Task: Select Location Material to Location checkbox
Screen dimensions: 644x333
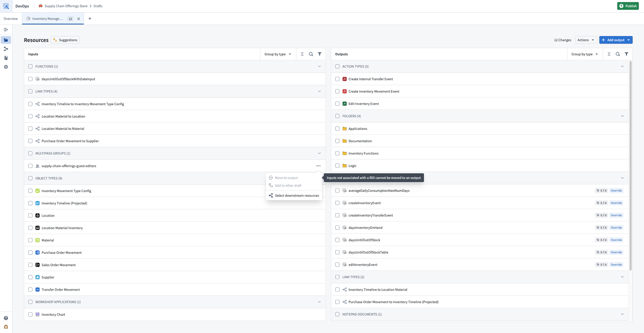Action: point(30,116)
